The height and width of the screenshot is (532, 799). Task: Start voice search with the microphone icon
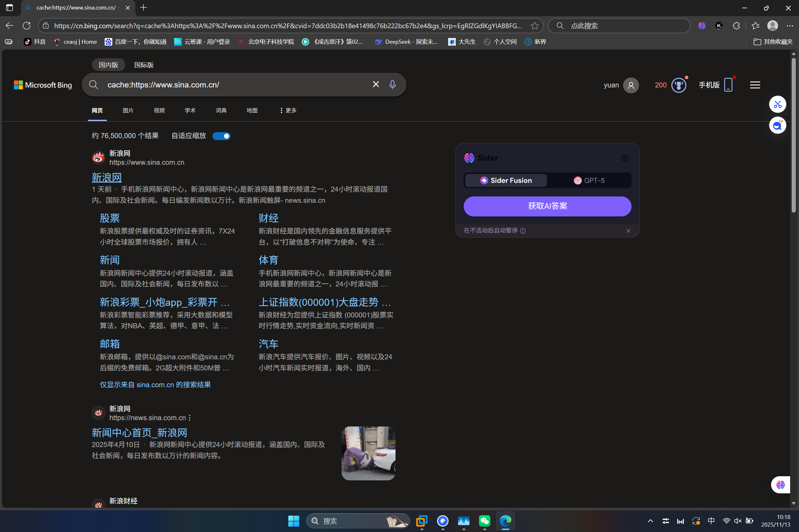click(x=392, y=84)
